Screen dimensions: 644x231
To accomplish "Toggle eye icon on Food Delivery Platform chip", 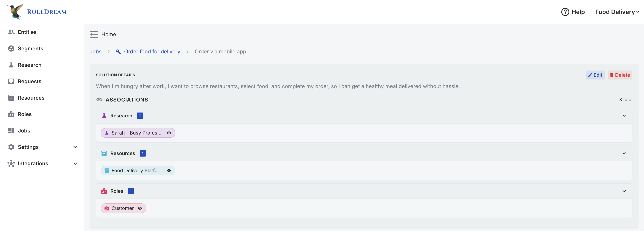I will tap(169, 171).
